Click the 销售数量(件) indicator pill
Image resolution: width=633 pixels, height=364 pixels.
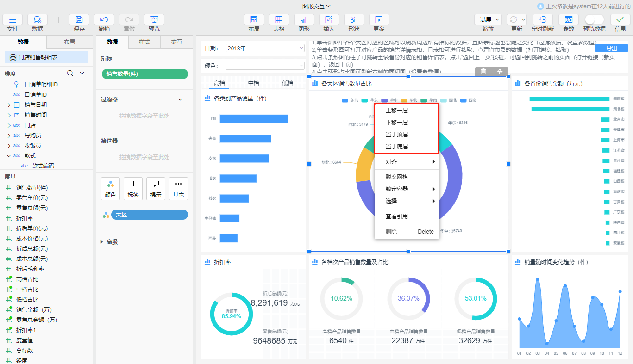point(144,74)
